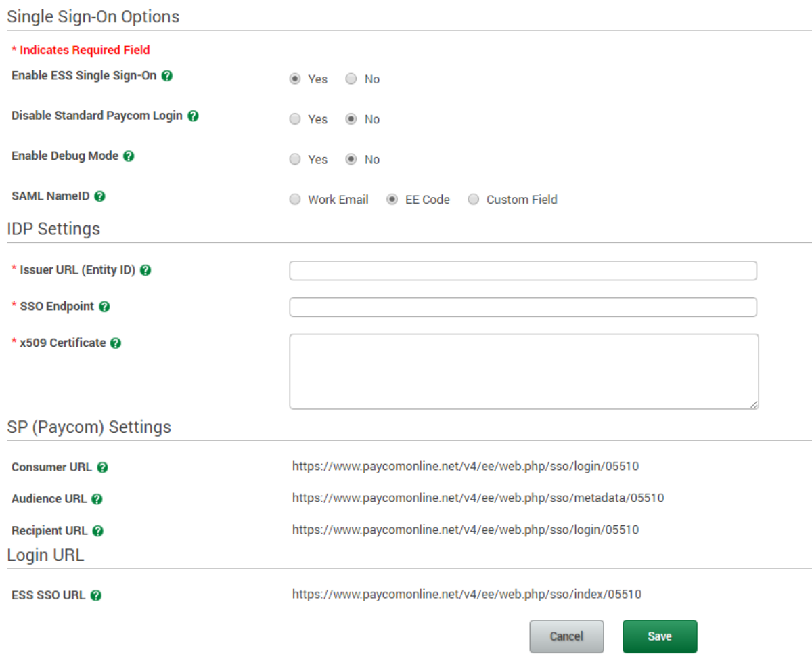This screenshot has width=812, height=669.
Task: Open the SSO Endpoint help tooltip
Action: click(x=104, y=306)
